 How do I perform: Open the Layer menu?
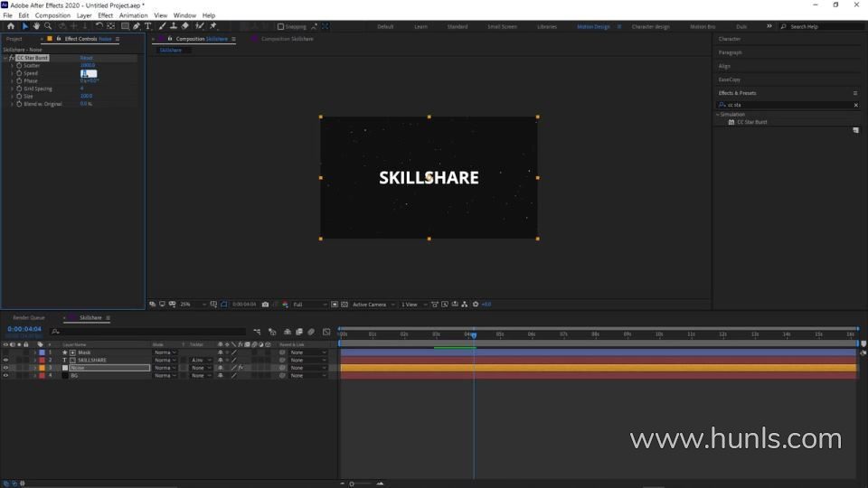click(84, 15)
